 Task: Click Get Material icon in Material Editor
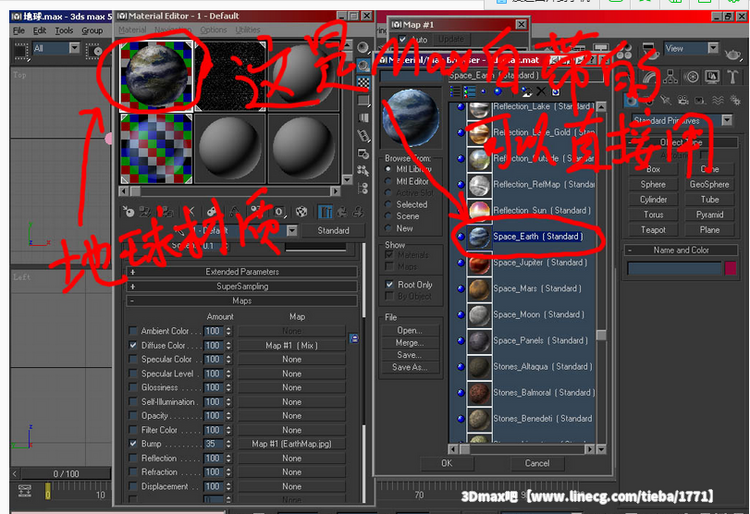(128, 212)
